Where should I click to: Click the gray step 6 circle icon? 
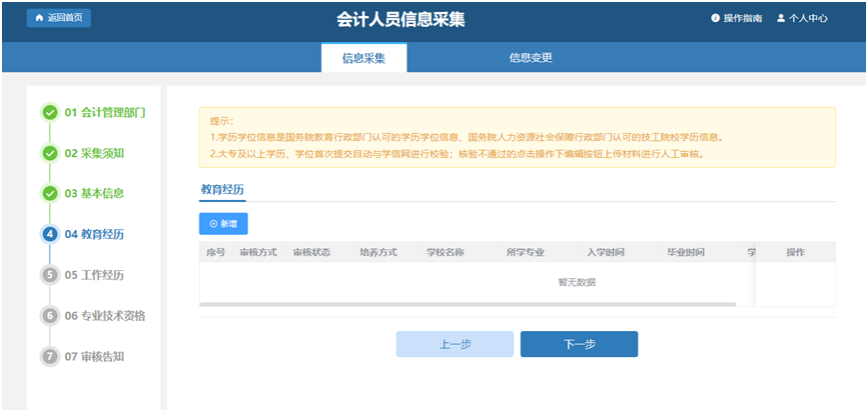coord(50,316)
